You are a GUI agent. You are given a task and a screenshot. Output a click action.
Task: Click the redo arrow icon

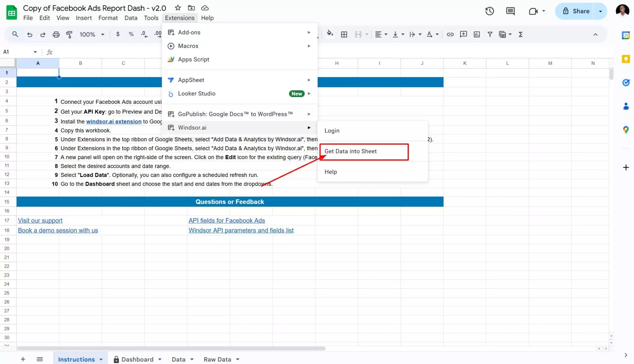[43, 35]
